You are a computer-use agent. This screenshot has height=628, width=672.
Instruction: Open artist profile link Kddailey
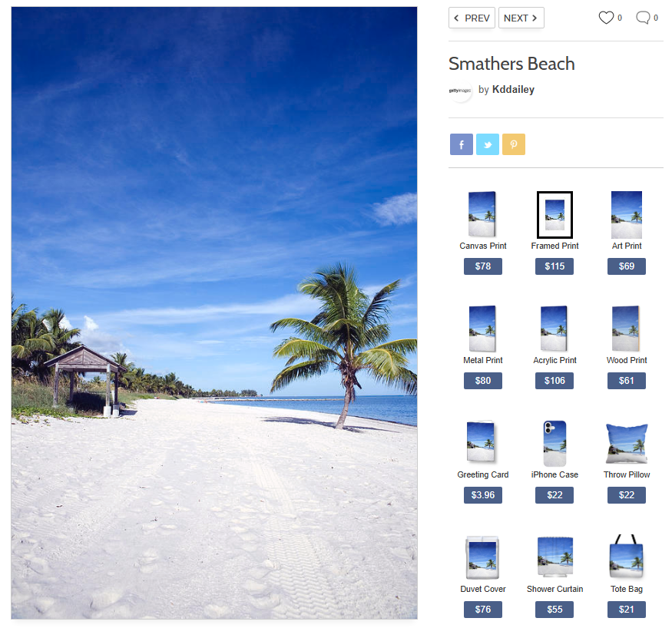512,90
